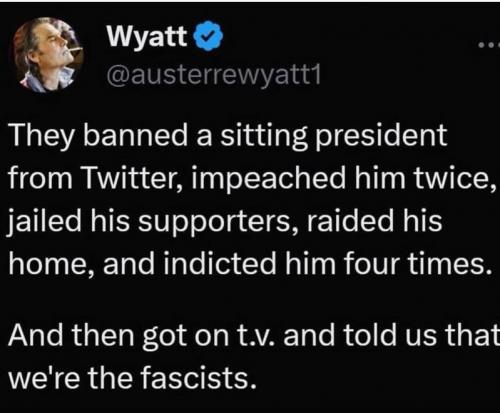Select the first paragraph of the tweet
Image resolution: width=500 pixels, height=413 pixels.
252,199
